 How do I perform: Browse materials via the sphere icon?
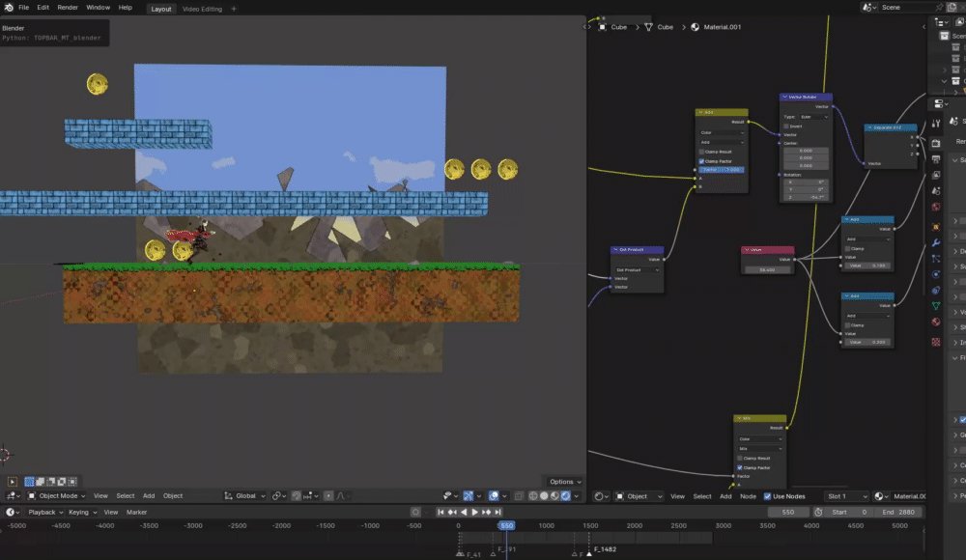(881, 496)
